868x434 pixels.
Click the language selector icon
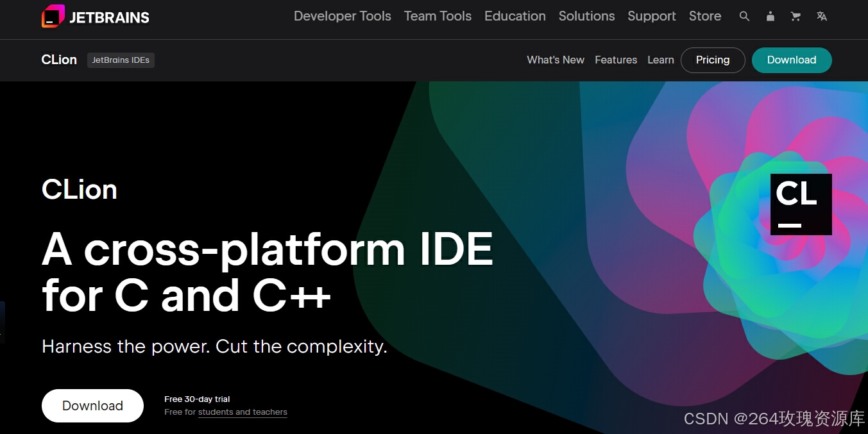coord(822,17)
